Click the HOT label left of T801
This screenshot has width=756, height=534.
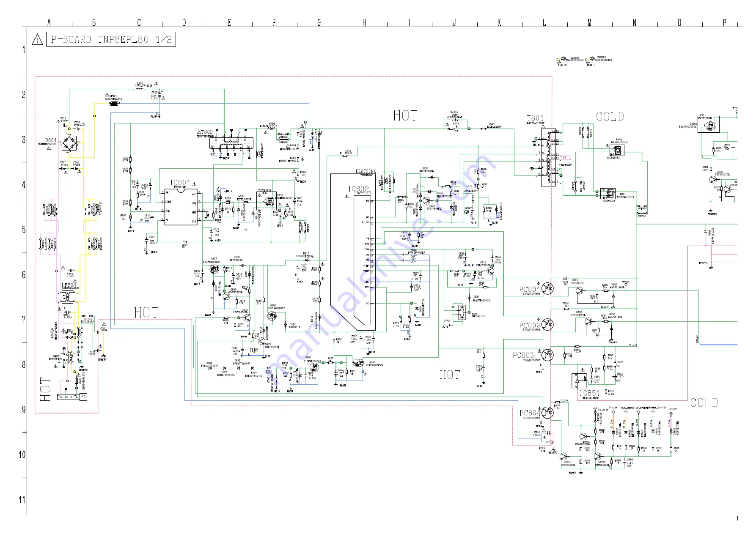tap(405, 116)
